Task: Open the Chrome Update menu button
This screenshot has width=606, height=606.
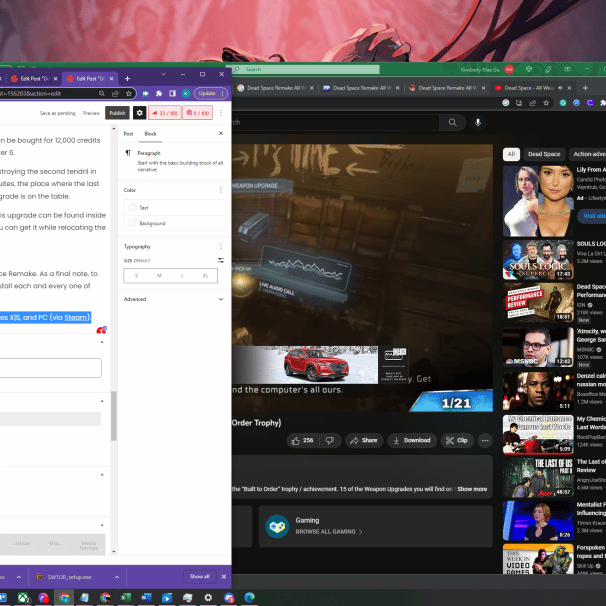Action: 211,93
